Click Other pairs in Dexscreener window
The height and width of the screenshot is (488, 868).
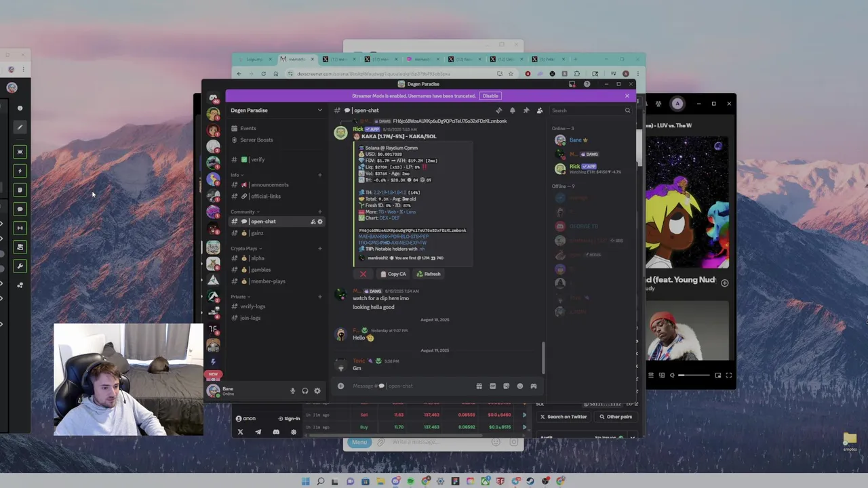[x=615, y=417]
